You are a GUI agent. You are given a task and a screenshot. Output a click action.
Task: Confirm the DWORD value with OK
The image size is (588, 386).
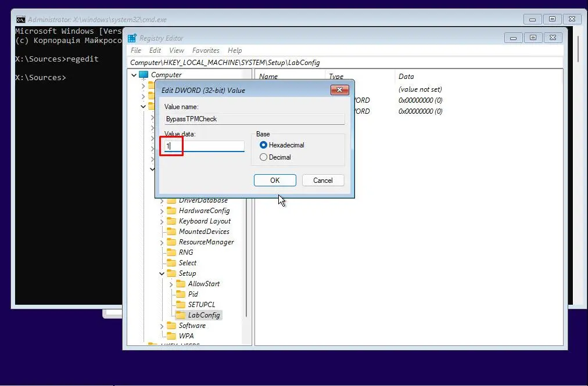pos(275,181)
